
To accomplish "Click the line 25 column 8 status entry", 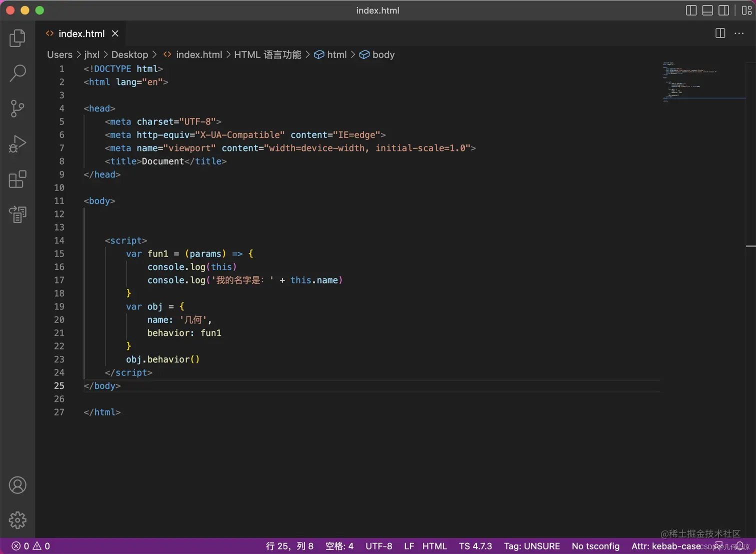I will (289, 546).
